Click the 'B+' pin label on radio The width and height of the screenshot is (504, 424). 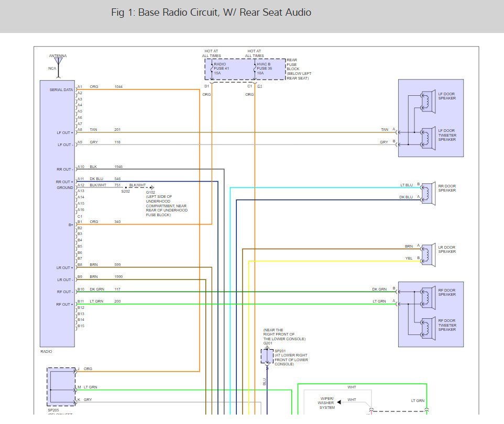tap(71, 225)
